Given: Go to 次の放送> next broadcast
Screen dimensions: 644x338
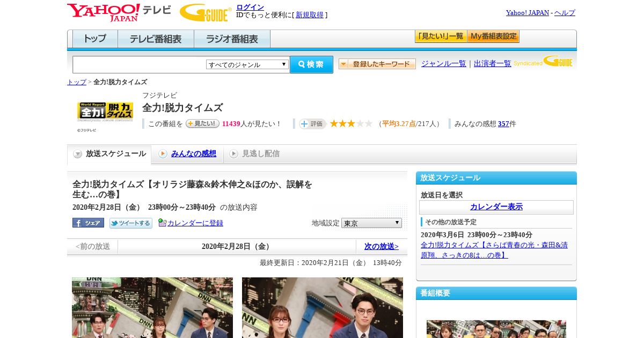Looking at the screenshot, I should [382, 247].
